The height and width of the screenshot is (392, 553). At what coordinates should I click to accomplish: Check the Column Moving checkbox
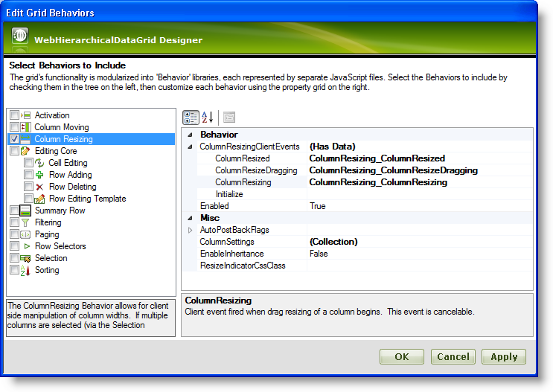[x=14, y=127]
